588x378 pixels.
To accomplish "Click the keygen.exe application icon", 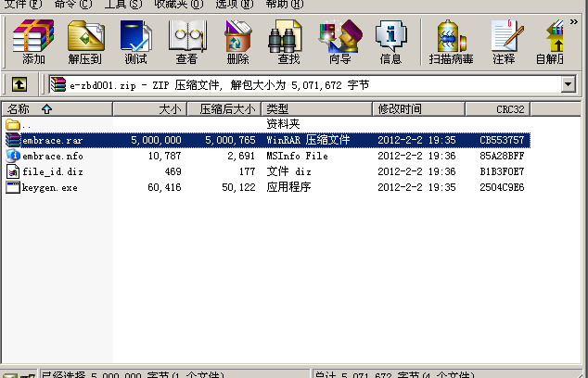I will [x=13, y=187].
